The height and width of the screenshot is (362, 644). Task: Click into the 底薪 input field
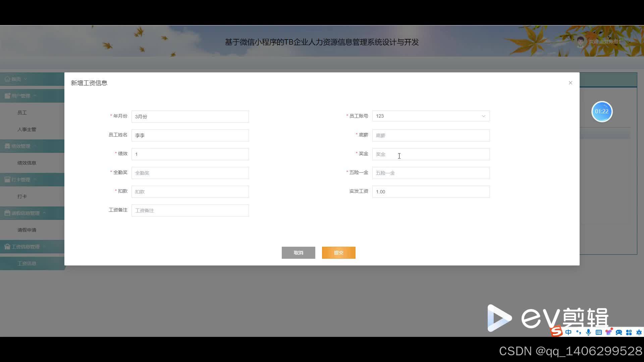[431, 135]
